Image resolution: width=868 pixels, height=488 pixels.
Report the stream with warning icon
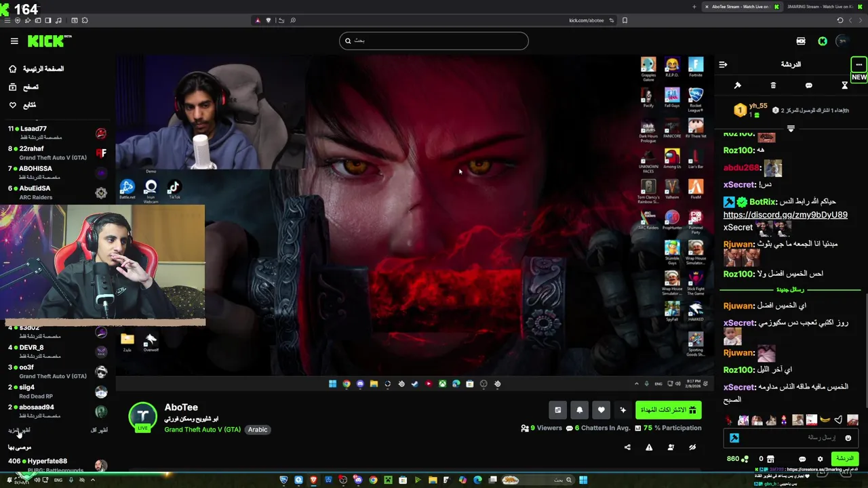[x=649, y=447]
